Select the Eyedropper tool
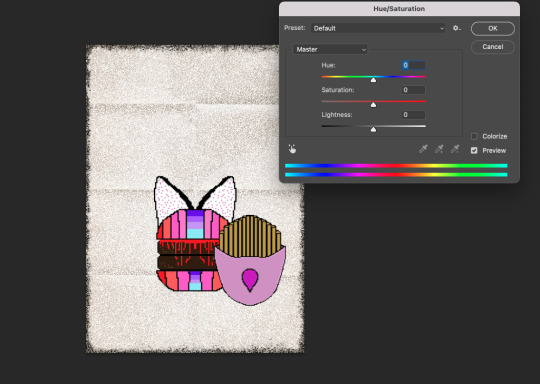This screenshot has width=540, height=384. click(x=423, y=149)
